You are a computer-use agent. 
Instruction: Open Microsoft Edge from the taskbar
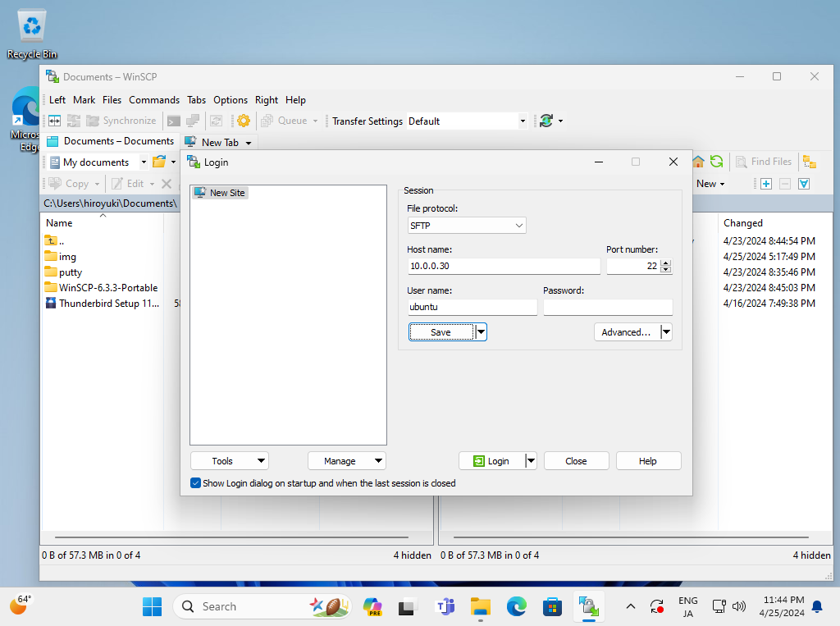(517, 606)
